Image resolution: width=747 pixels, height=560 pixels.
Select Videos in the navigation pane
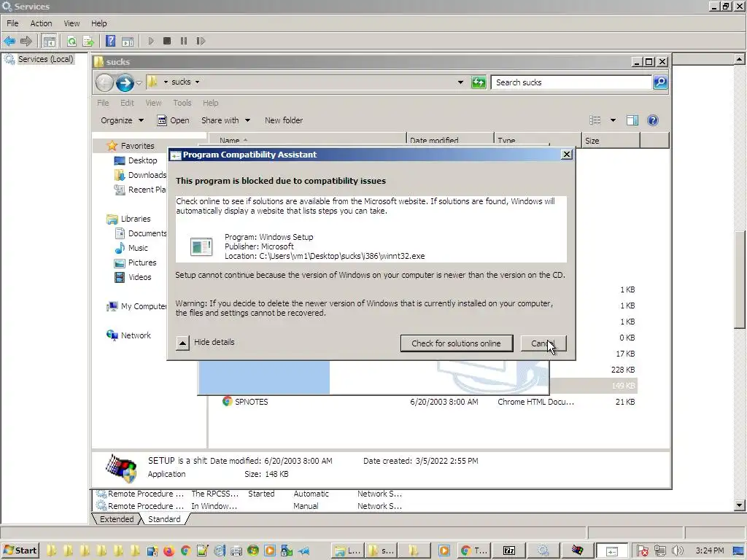click(x=139, y=277)
